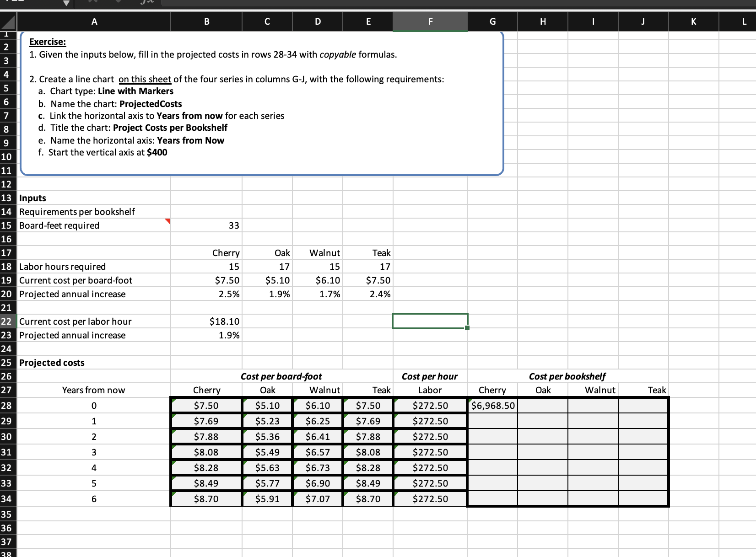Click inside the formula bar
Screen dimensions: 756x557
[366, 4]
